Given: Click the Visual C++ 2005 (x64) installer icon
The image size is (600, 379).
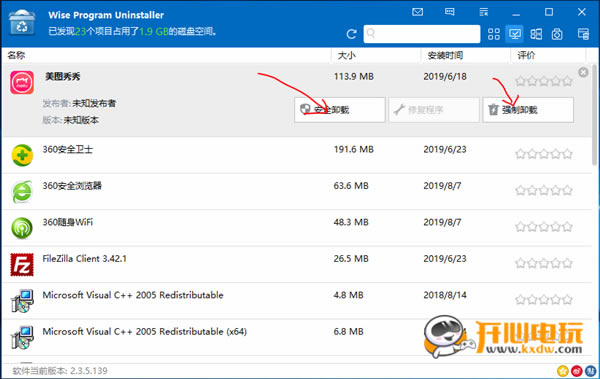Looking at the screenshot, I should point(22,337).
